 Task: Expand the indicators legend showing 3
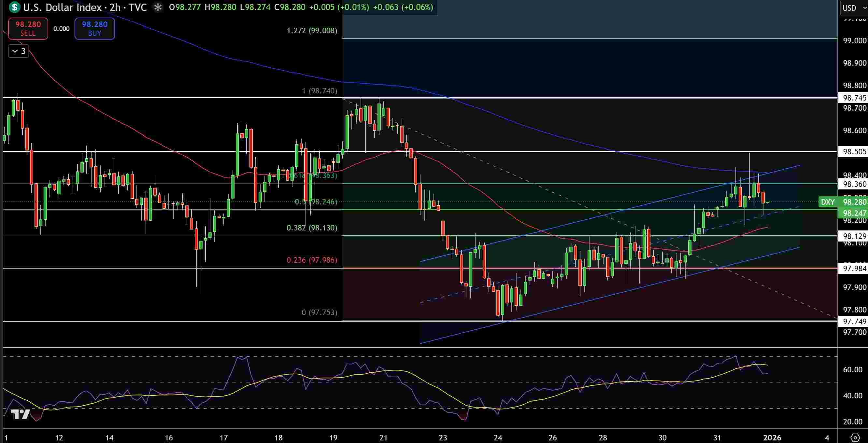point(19,51)
